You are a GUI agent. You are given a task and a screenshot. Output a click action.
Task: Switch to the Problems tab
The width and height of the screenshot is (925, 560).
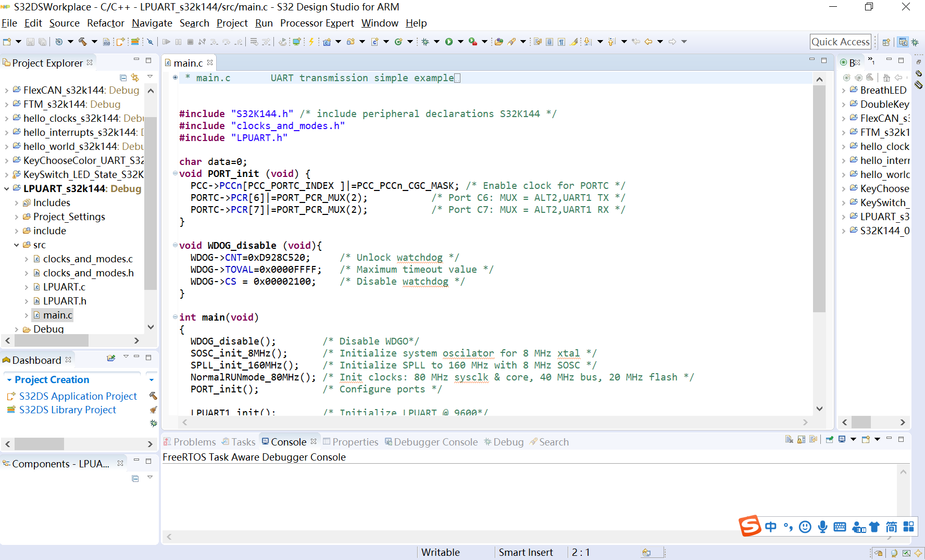(190, 442)
